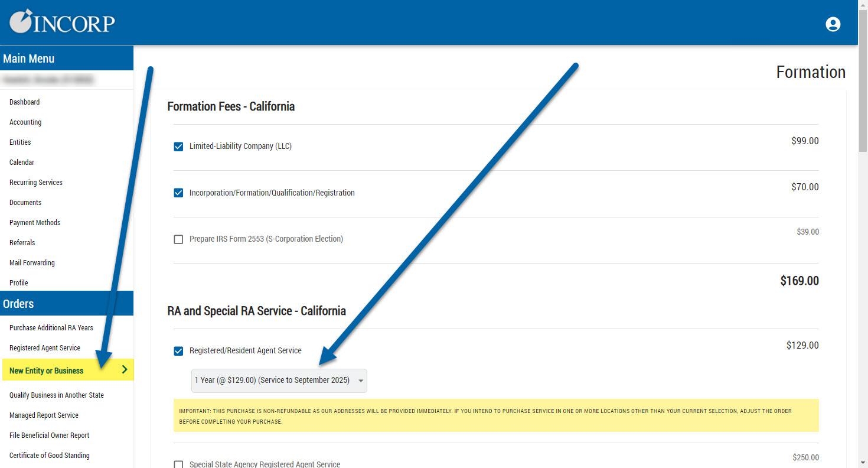This screenshot has width=868, height=468.
Task: Click the Formation Fees - California heading
Action: tap(231, 106)
